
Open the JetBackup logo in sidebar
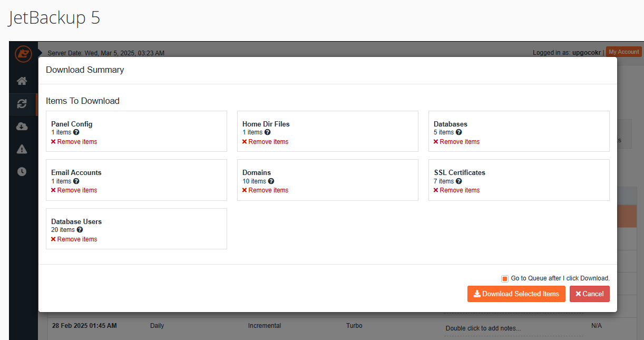pos(23,53)
